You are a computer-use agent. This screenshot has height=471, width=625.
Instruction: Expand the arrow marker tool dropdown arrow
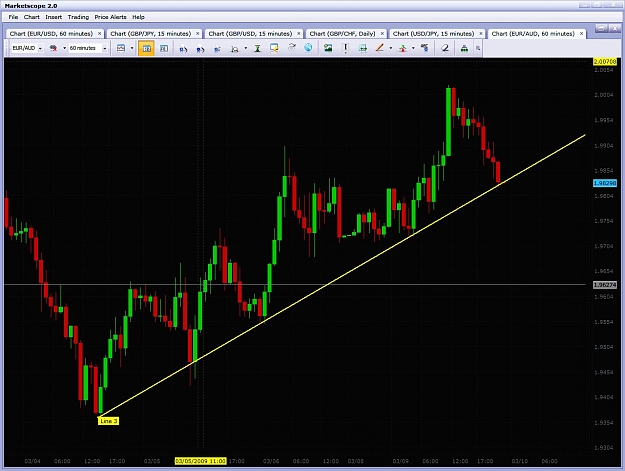tap(413, 48)
